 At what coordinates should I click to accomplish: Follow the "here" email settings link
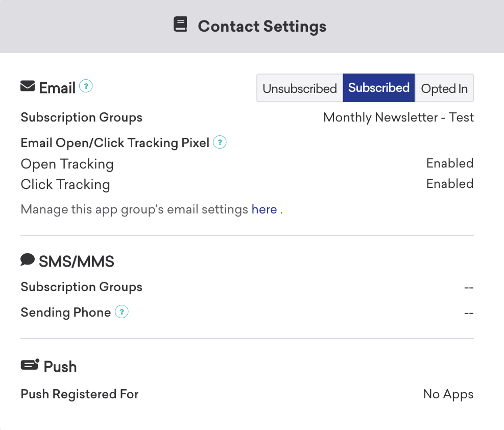pyautogui.click(x=264, y=209)
